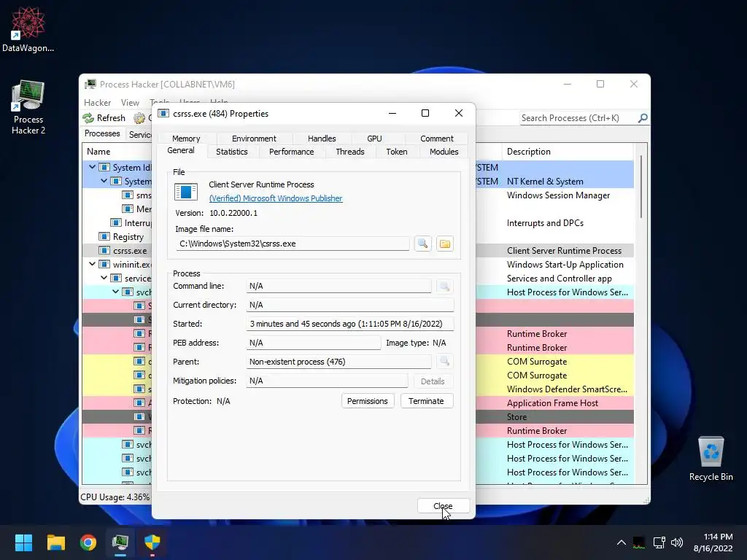Click the Registry process icon in process list
747x560 pixels.
(104, 237)
